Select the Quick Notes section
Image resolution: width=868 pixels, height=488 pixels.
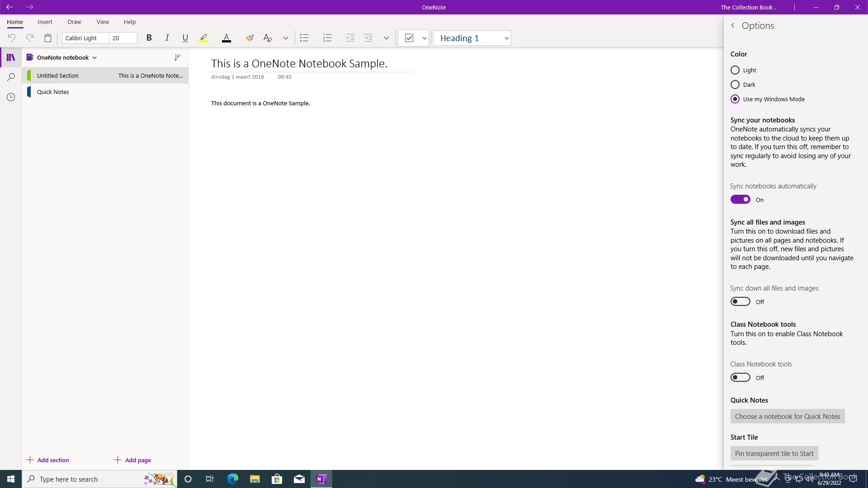pos(66,92)
